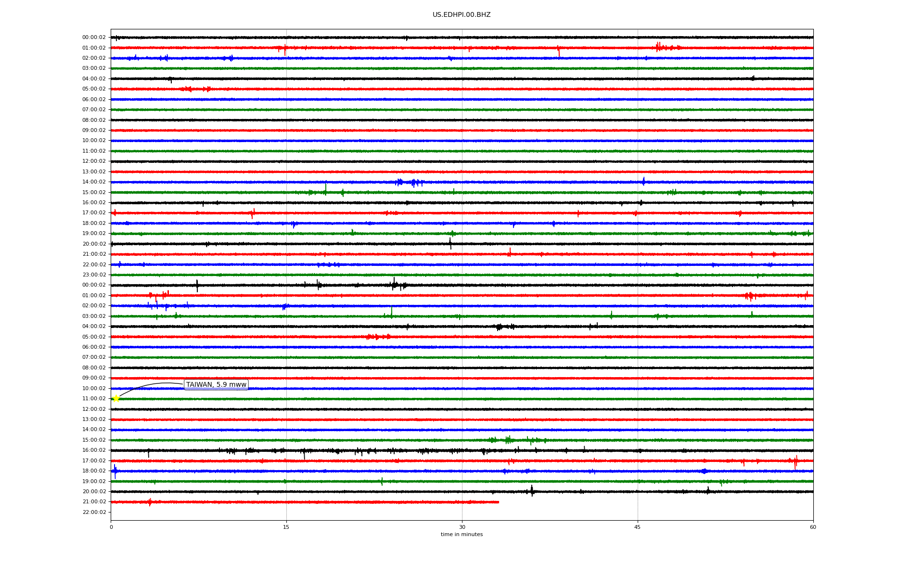The image size is (924, 578).
Task: Click the US.EDHPI.00.BHZ plot title
Action: [462, 15]
